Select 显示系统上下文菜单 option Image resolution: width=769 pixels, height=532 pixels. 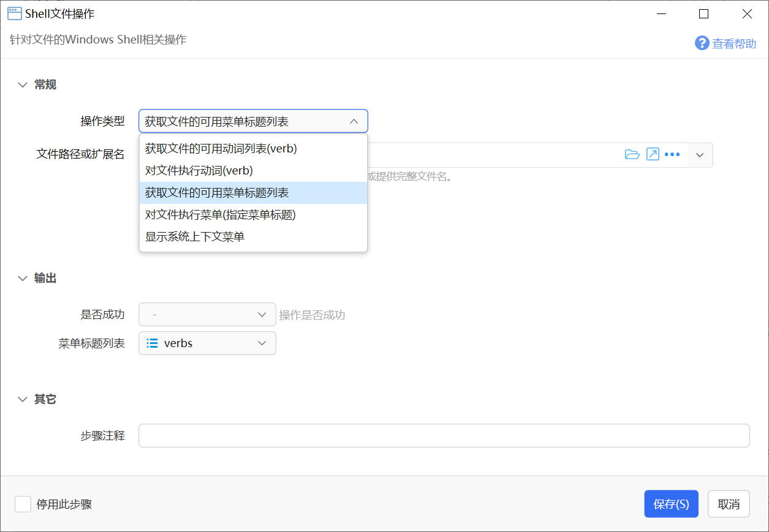click(253, 236)
